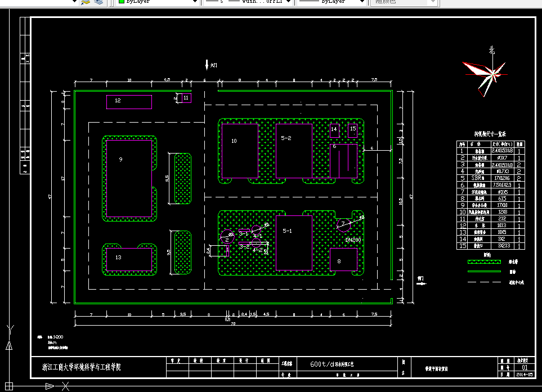Click the yellow layers icon in the top toolbar

[x=86, y=2]
